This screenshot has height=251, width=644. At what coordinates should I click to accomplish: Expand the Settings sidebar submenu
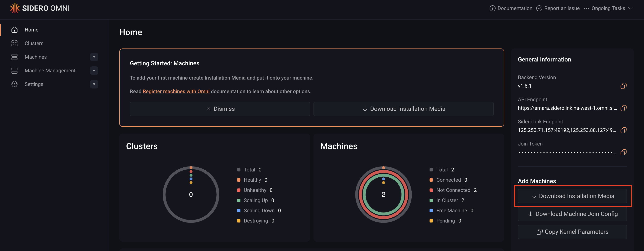[x=94, y=84]
